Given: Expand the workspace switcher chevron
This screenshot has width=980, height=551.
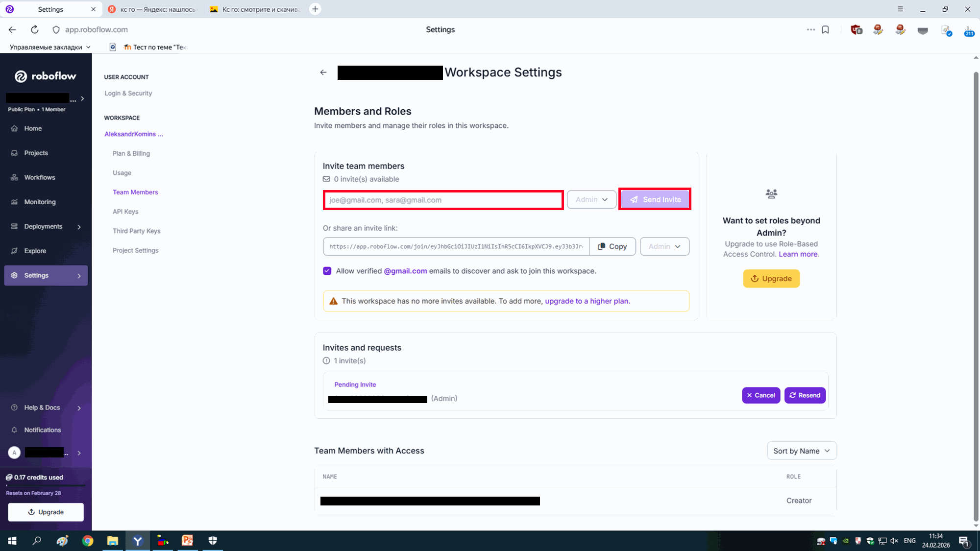Looking at the screenshot, I should [82, 98].
